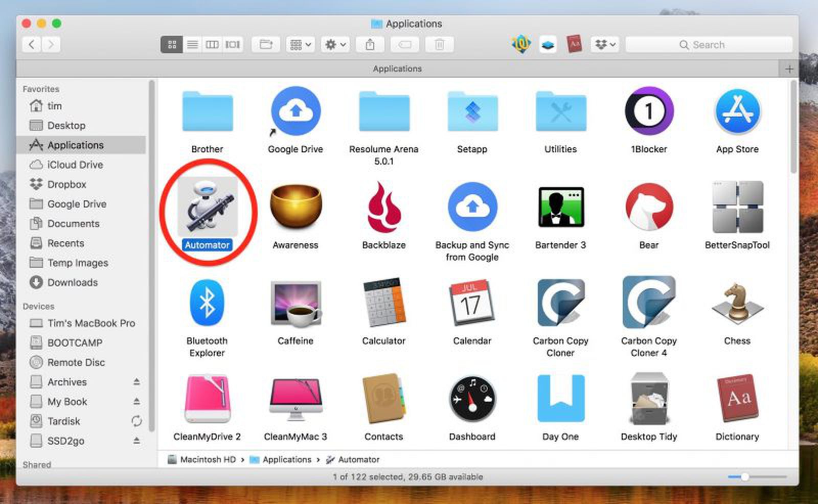
Task: Open the Dropbox toolbar dropdown
Action: [605, 45]
